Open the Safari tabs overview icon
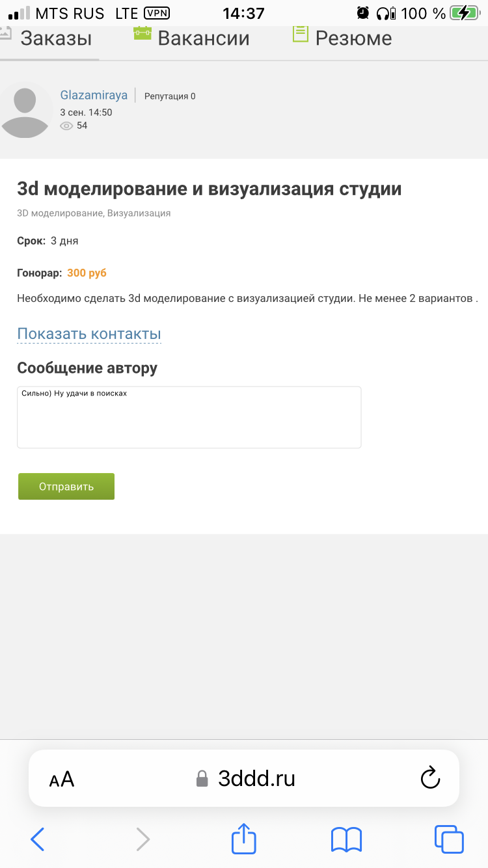The width and height of the screenshot is (488, 868). 449,839
